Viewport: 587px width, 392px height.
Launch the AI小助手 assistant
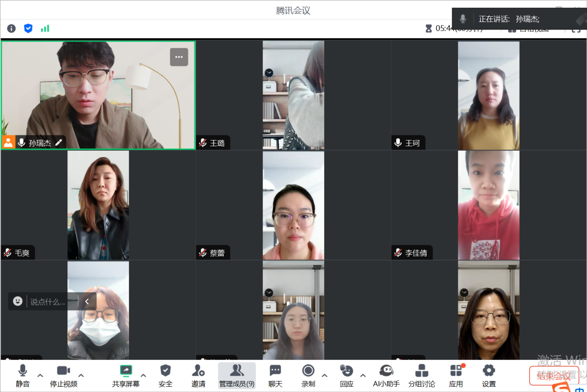pos(386,375)
